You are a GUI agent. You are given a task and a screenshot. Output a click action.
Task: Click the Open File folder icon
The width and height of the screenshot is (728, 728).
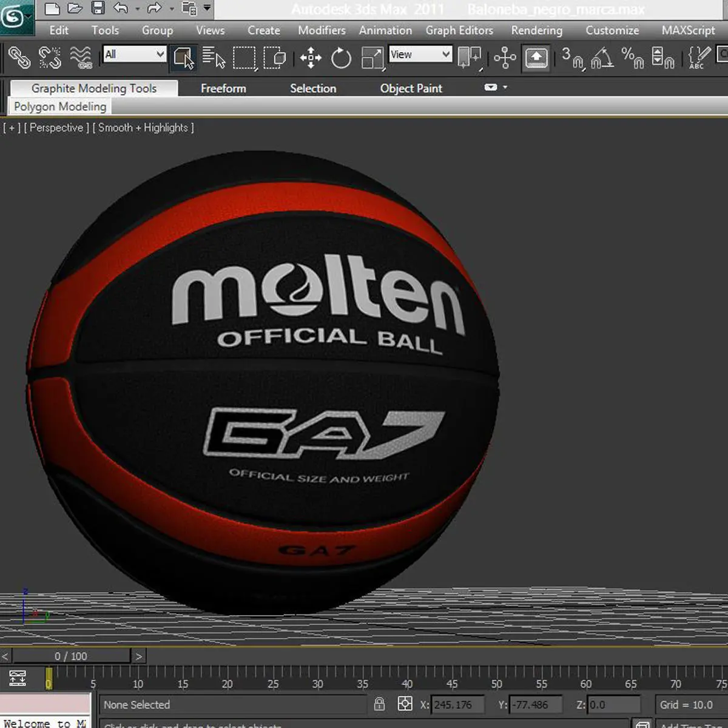coord(75,8)
